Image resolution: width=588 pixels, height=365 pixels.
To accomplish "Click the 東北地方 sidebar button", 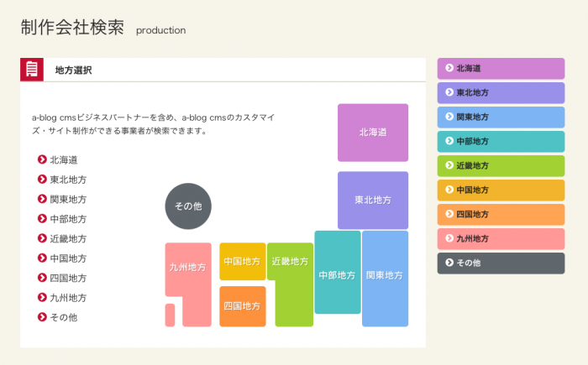I will (501, 92).
